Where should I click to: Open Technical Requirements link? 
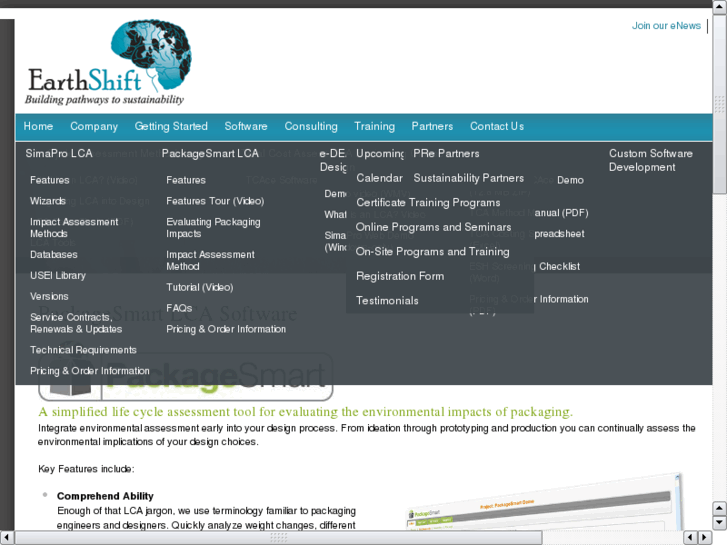(83, 350)
